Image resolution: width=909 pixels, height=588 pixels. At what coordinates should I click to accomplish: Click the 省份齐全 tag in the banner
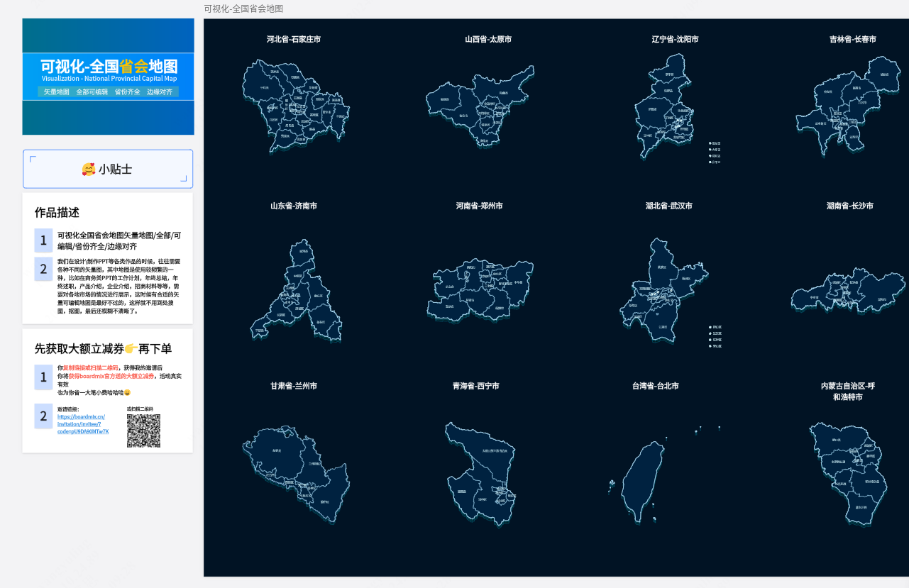(x=127, y=91)
